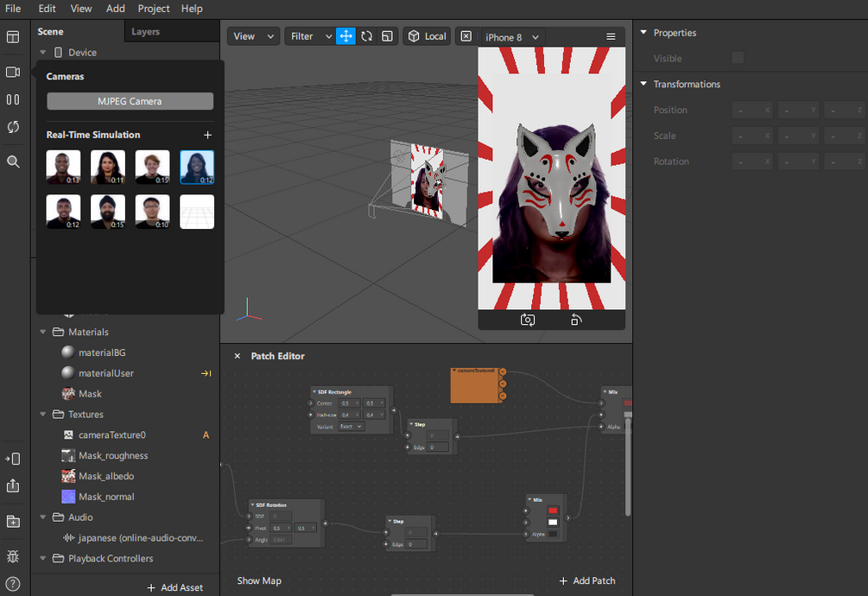Open the Help menu
The width and height of the screenshot is (868, 596).
[192, 9]
